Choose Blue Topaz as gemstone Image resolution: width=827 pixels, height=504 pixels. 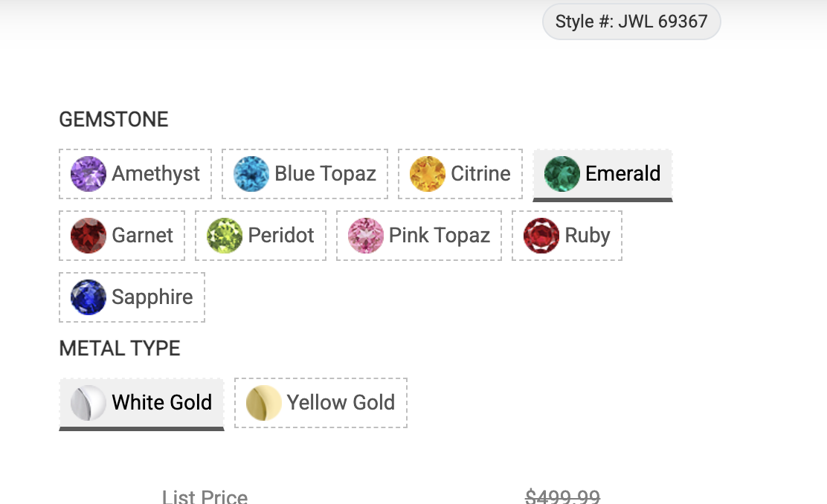tap(325, 174)
